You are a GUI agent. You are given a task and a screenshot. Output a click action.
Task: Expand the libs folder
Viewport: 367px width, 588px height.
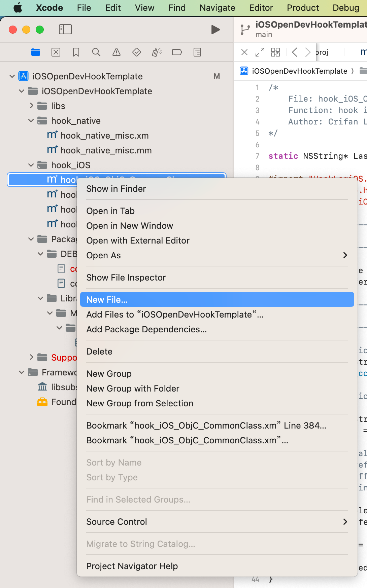31,106
